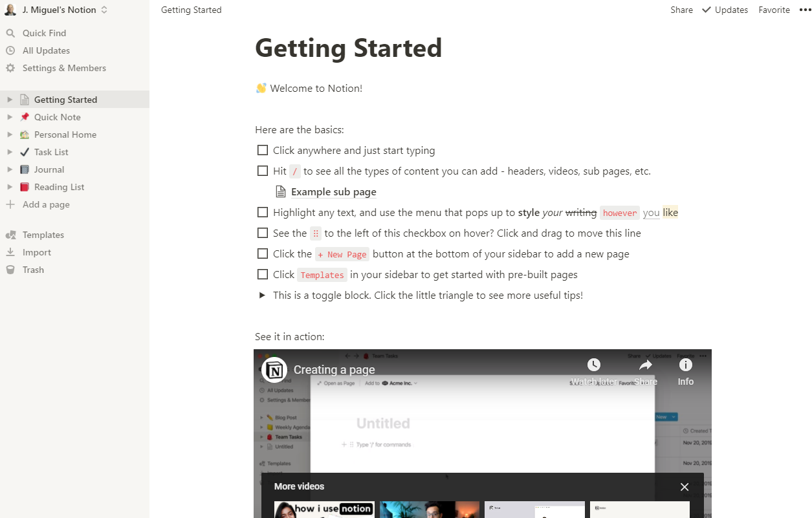Click the Notion logo on the video
This screenshot has height=518, width=812.
pyautogui.click(x=274, y=370)
